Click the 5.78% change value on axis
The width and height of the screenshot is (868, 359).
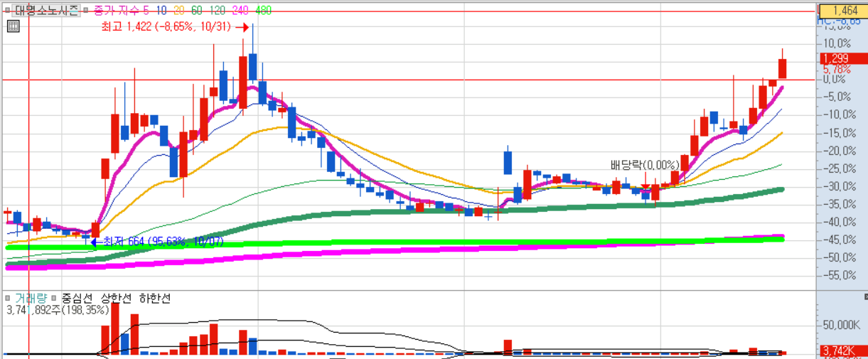pyautogui.click(x=836, y=70)
